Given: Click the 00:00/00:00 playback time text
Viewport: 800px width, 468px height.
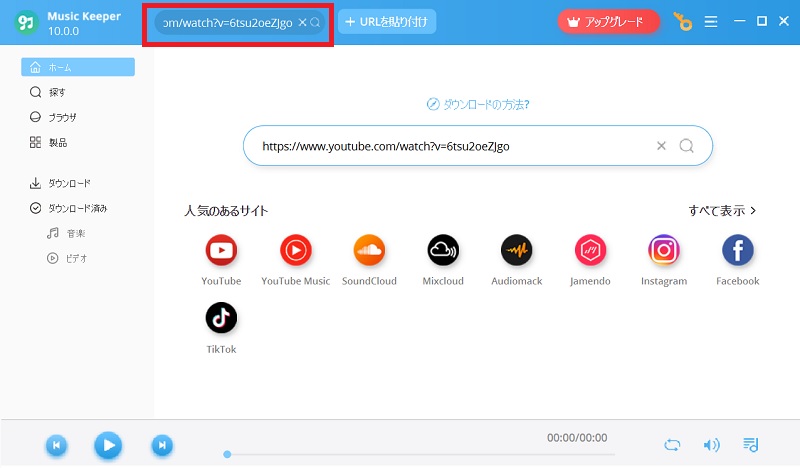Looking at the screenshot, I should click(577, 438).
